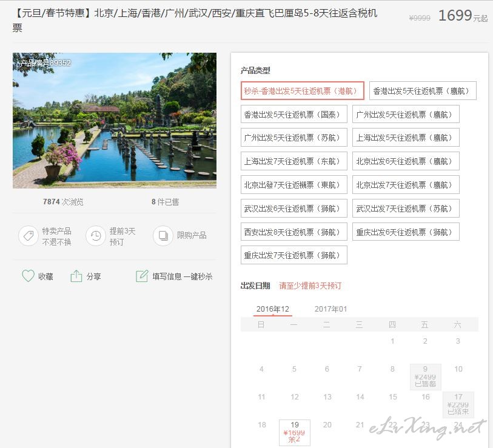The height and width of the screenshot is (448, 493).
Task: Select 广州出发5天往返机票（苏航）option
Action: tap(293, 138)
